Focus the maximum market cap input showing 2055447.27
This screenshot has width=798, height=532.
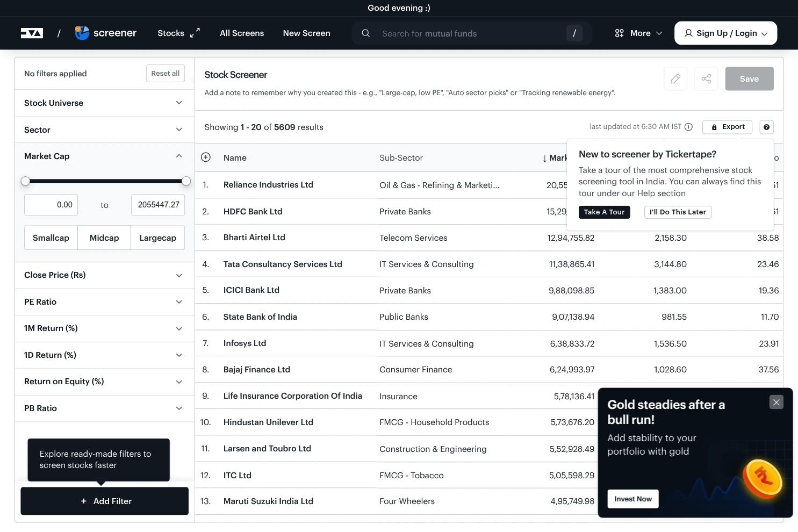coord(158,205)
